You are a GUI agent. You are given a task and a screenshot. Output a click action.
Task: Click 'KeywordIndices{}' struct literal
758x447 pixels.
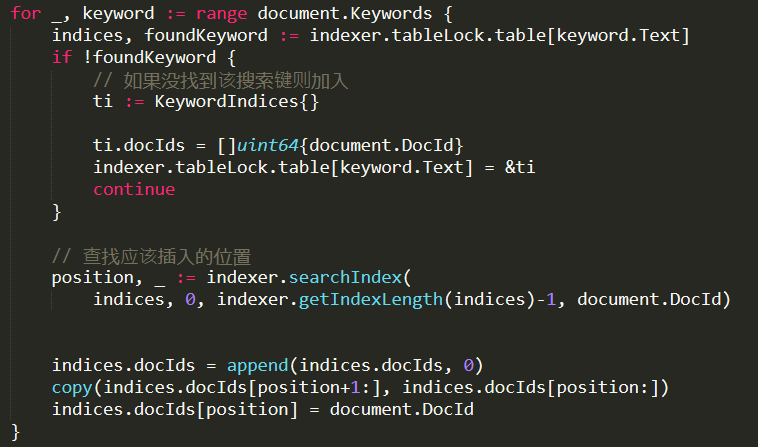coord(236,101)
